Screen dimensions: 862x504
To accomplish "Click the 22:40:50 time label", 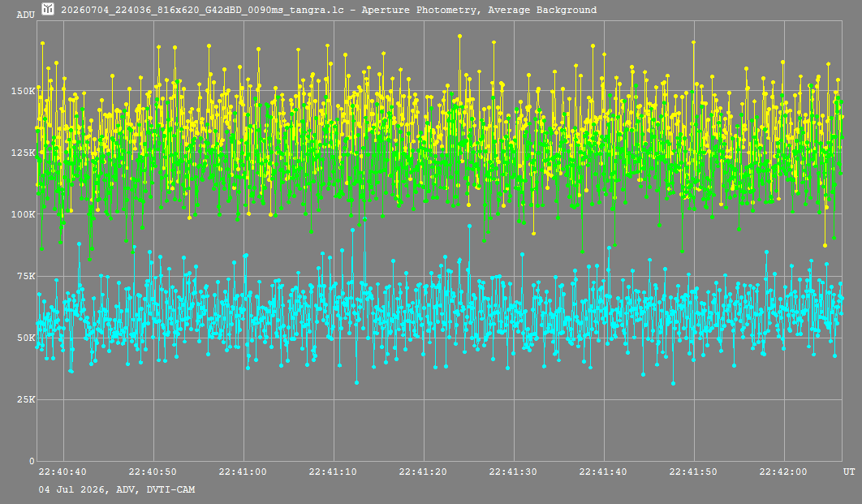I will (153, 472).
